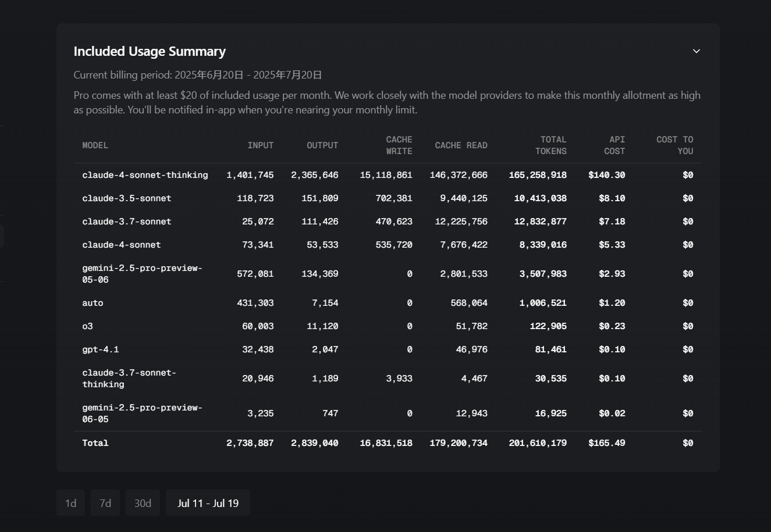Screen dimensions: 771x532
Task: Select the 30d time range
Action: (143, 503)
